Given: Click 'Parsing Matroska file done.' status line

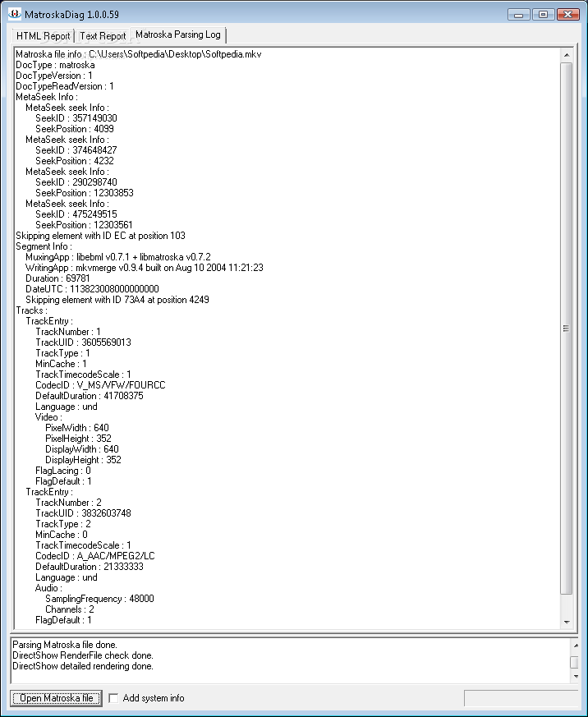Looking at the screenshot, I should pyautogui.click(x=65, y=645).
